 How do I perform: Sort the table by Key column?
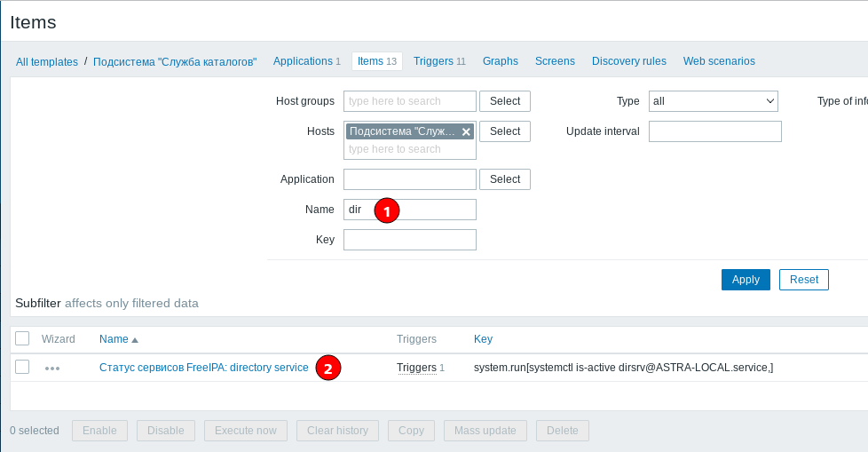tap(483, 339)
